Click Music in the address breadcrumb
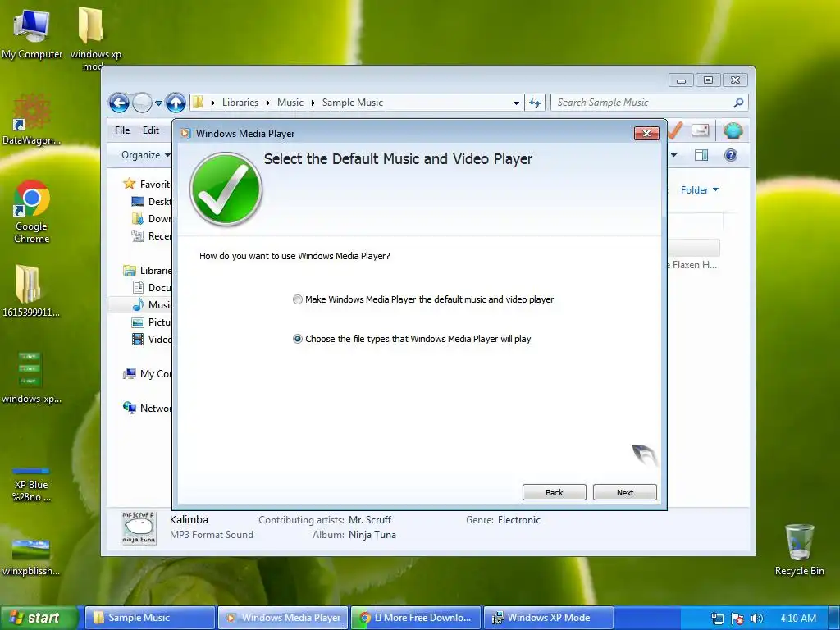The width and height of the screenshot is (840, 630). tap(290, 103)
